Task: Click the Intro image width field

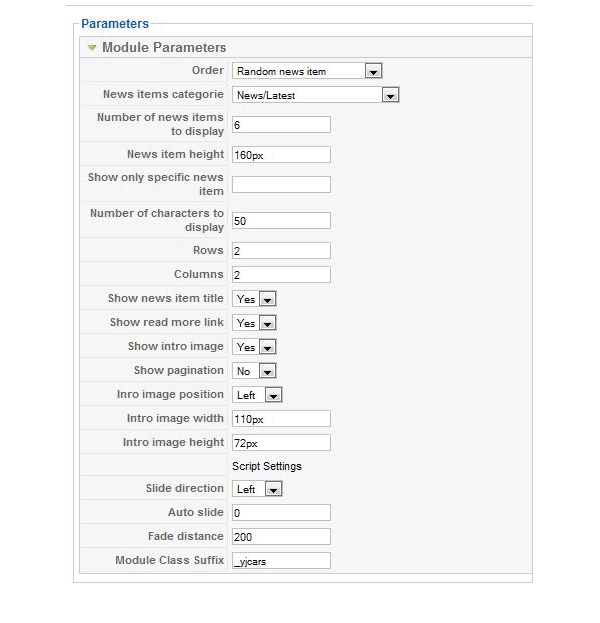Action: click(x=281, y=419)
